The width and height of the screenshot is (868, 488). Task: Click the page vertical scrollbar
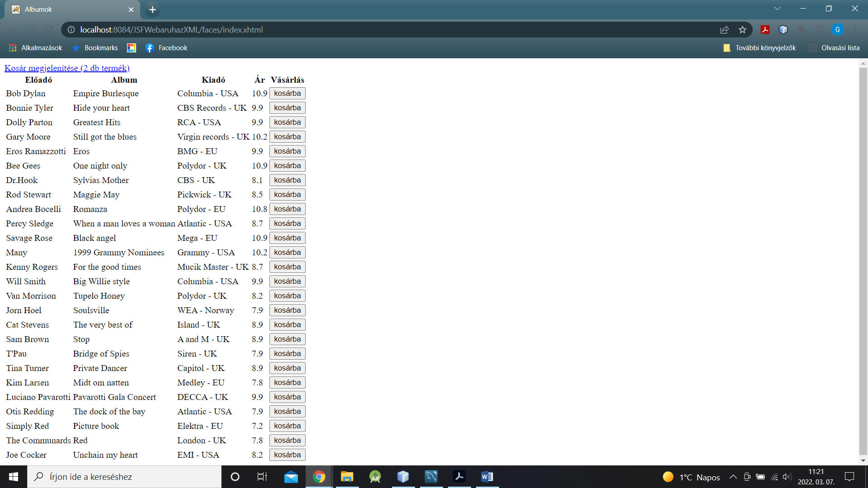[863, 262]
